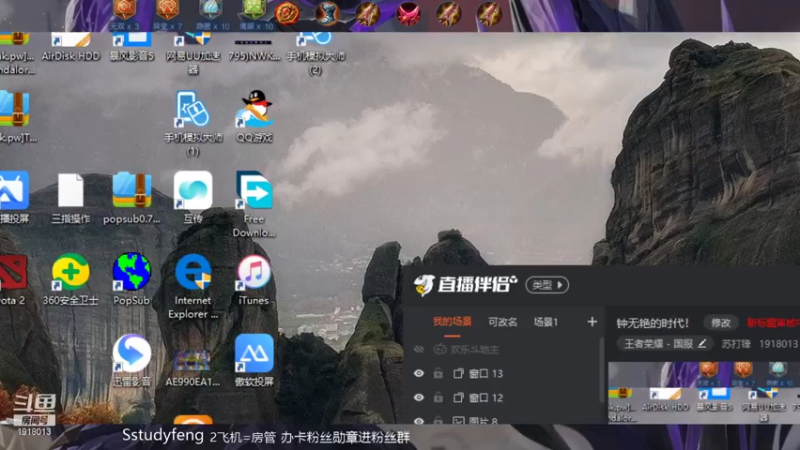Launch Internet Explorer from the desktop
The image size is (800, 450).
[x=193, y=286]
